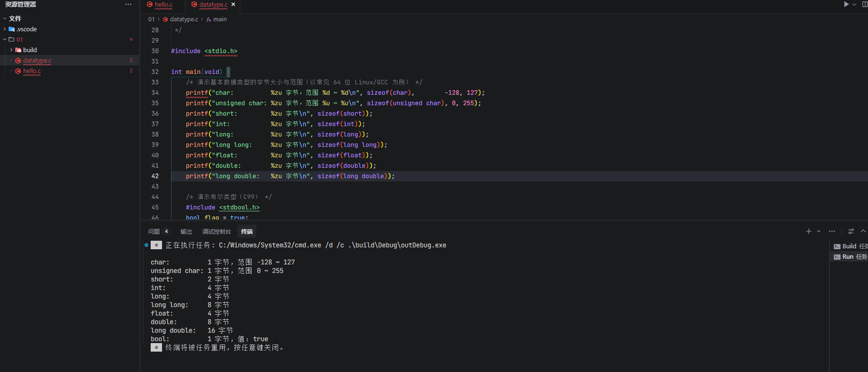Open the run options dropdown arrow
The height and width of the screenshot is (372, 868).
pyautogui.click(x=854, y=4)
